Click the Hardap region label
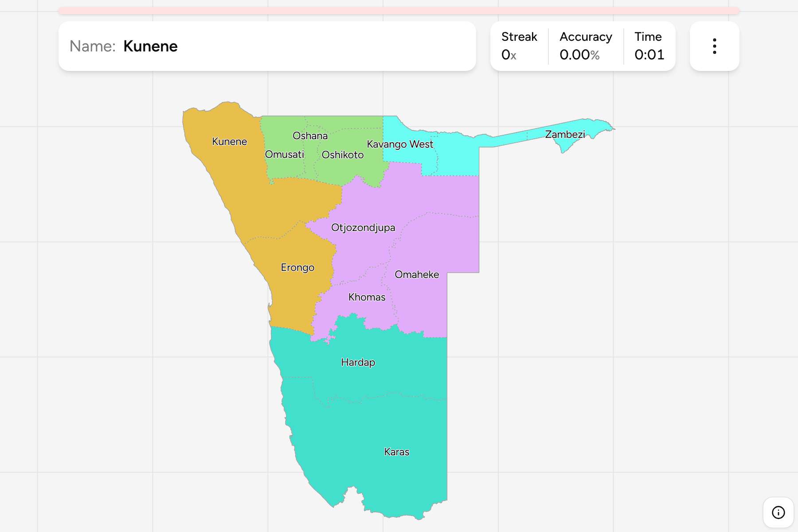The width and height of the screenshot is (798, 532). [x=358, y=362]
